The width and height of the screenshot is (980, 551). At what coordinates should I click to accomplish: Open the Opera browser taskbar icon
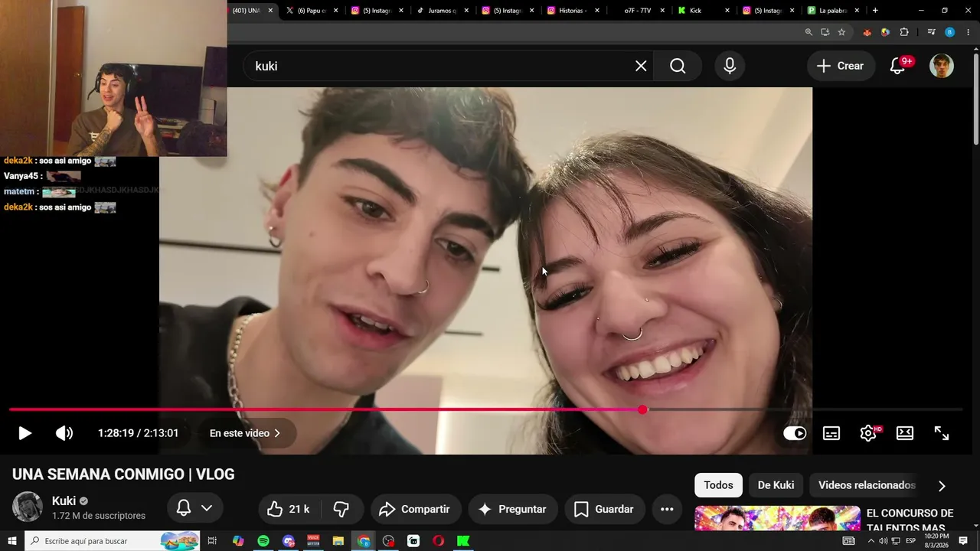(438, 541)
